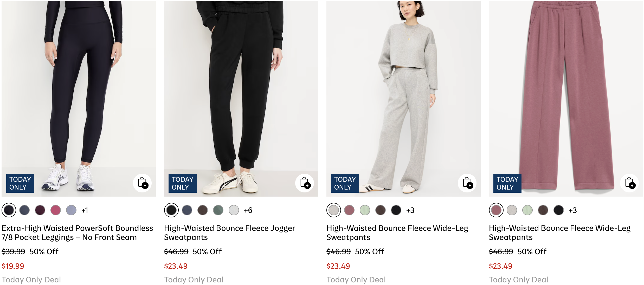
Task: Pick the brown swatch on mauve wide-leg sweatpants
Action: (543, 210)
